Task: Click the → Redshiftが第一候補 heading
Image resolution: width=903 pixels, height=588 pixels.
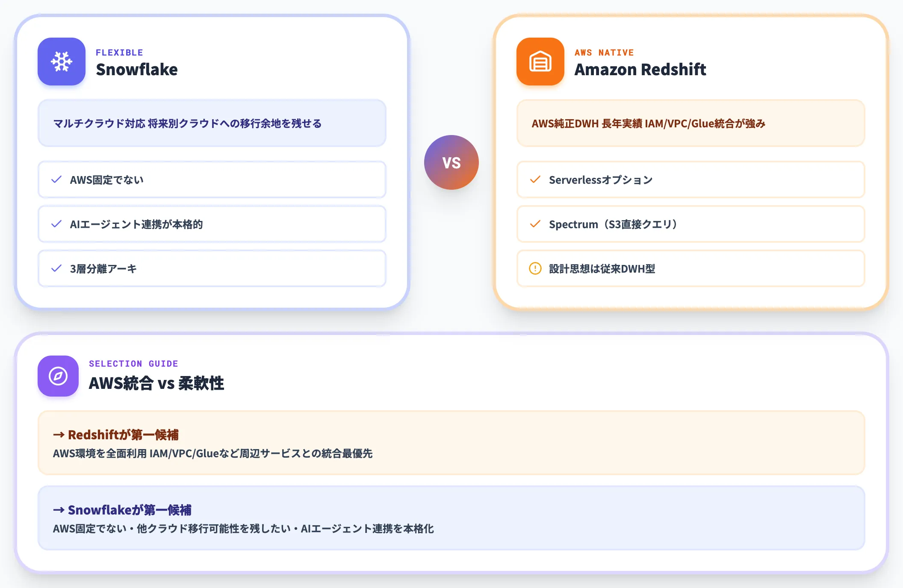Action: (116, 435)
